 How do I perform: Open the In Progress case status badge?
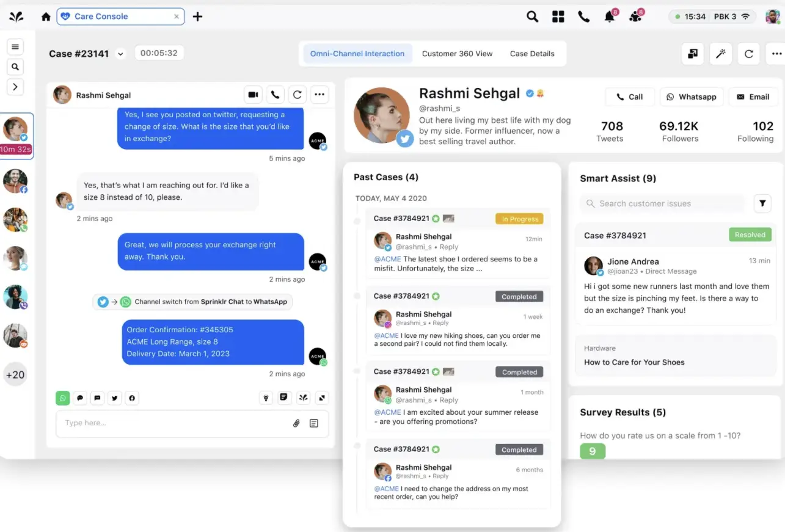(x=519, y=219)
